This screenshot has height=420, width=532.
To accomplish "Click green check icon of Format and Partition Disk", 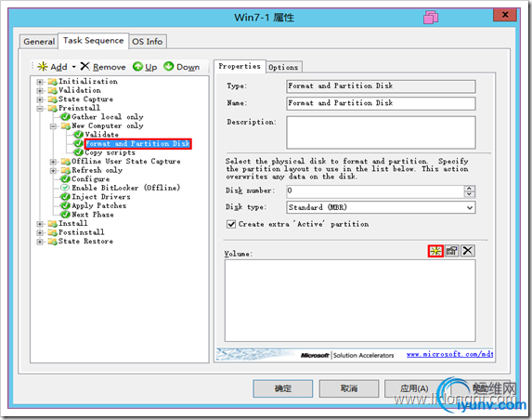I will click(78, 144).
